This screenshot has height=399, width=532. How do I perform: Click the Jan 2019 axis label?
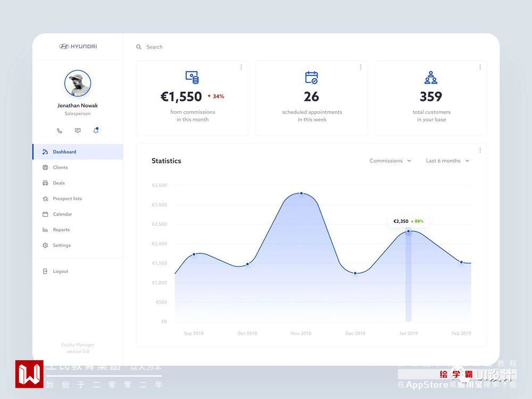tap(409, 333)
